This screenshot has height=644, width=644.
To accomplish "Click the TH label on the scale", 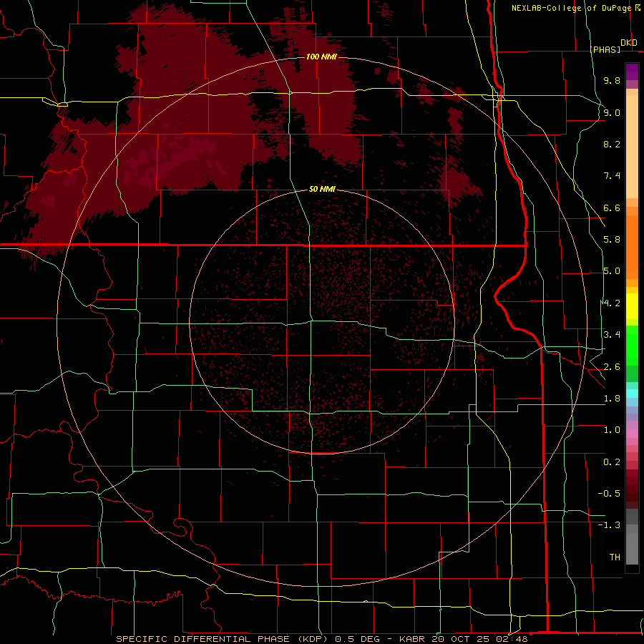I will click(x=615, y=557).
